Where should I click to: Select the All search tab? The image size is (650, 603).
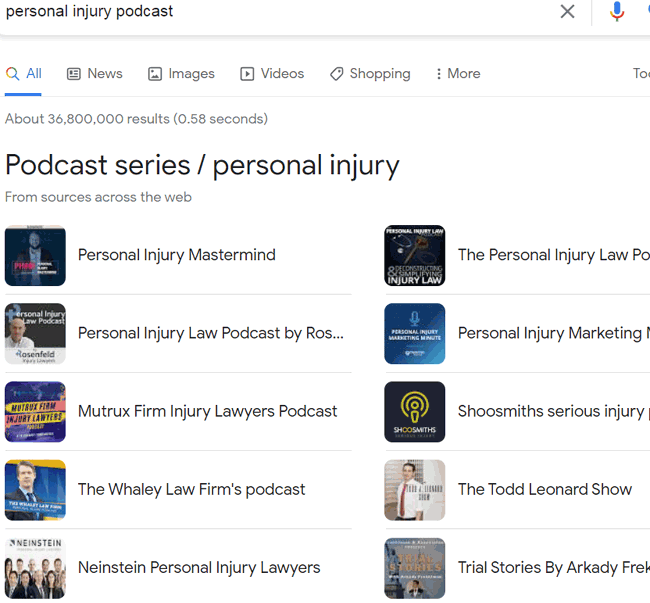pyautogui.click(x=23, y=74)
